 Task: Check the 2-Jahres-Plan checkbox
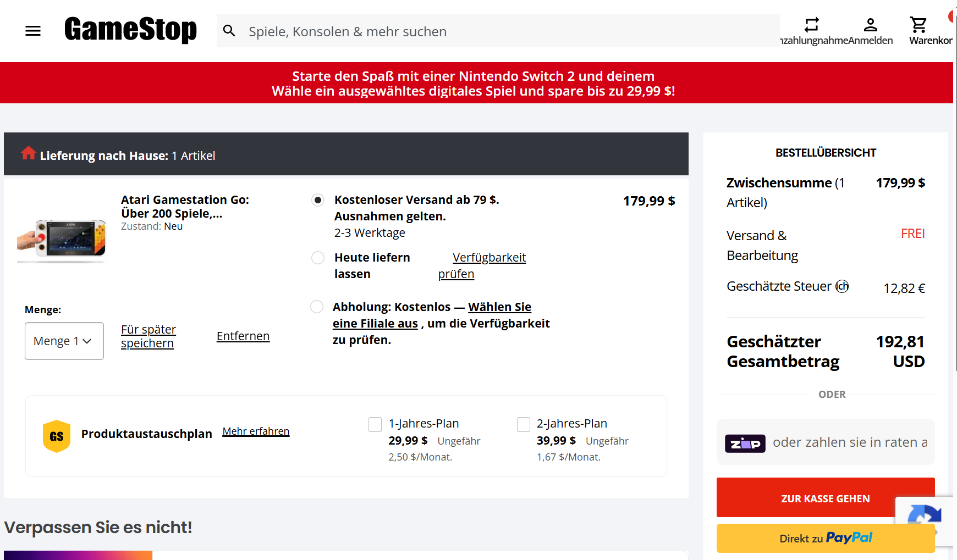tap(524, 424)
